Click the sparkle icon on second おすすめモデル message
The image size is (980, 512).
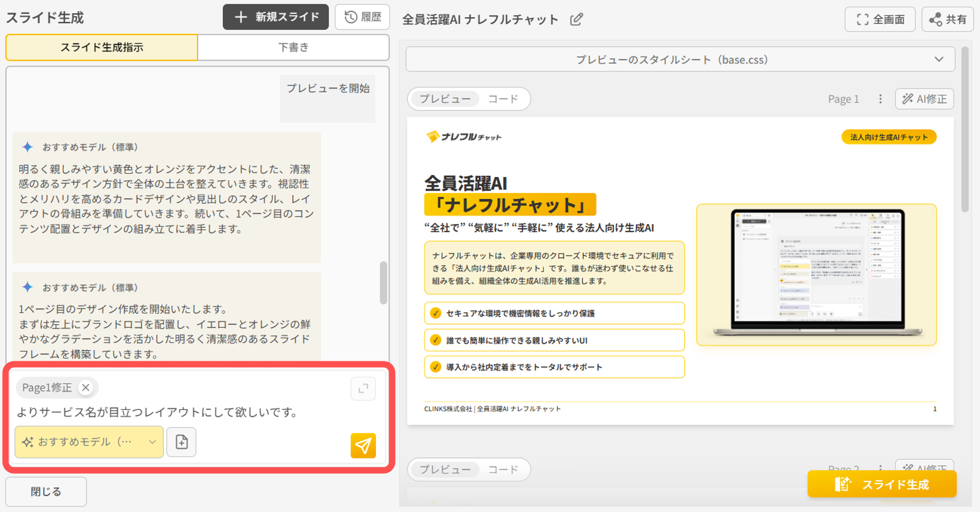pyautogui.click(x=28, y=287)
